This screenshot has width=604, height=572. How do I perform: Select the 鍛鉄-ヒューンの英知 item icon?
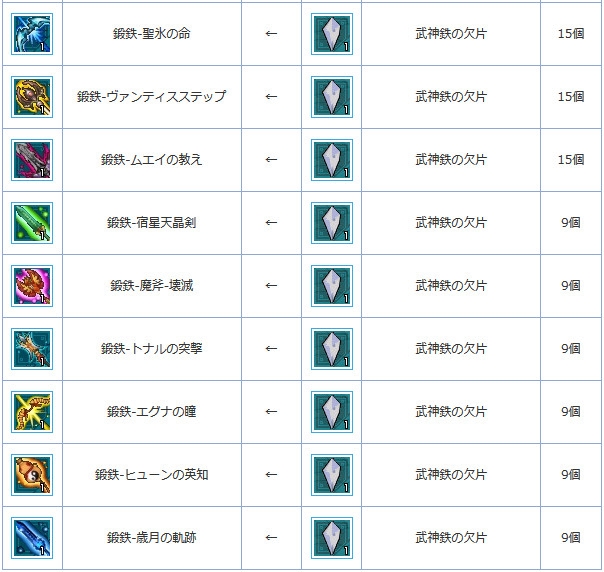pos(32,475)
